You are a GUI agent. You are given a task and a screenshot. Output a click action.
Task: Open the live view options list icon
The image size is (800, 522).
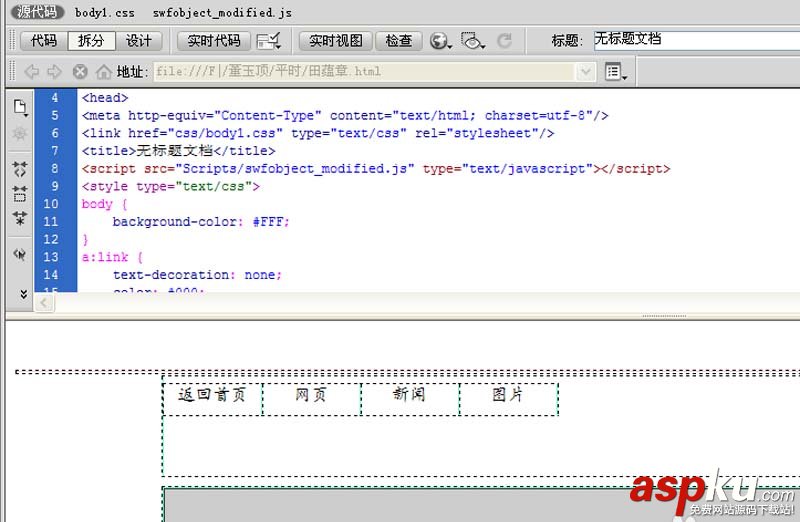pyautogui.click(x=616, y=71)
